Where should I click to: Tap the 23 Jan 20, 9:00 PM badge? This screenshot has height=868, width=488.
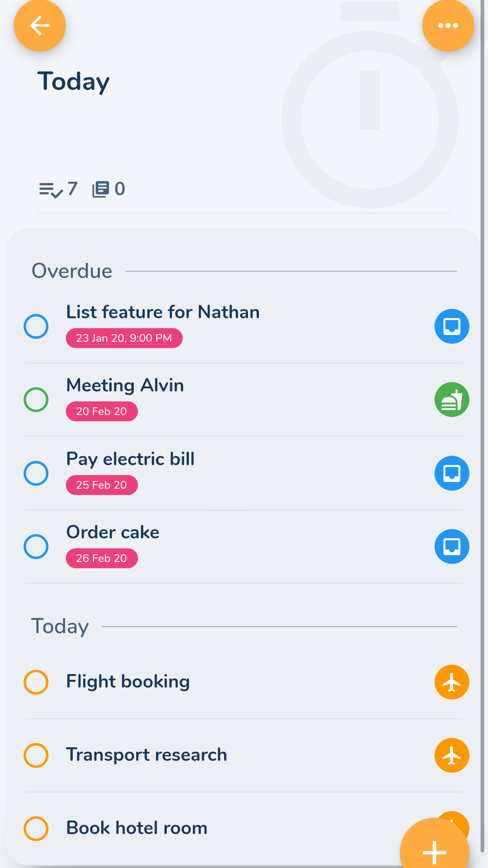click(124, 338)
